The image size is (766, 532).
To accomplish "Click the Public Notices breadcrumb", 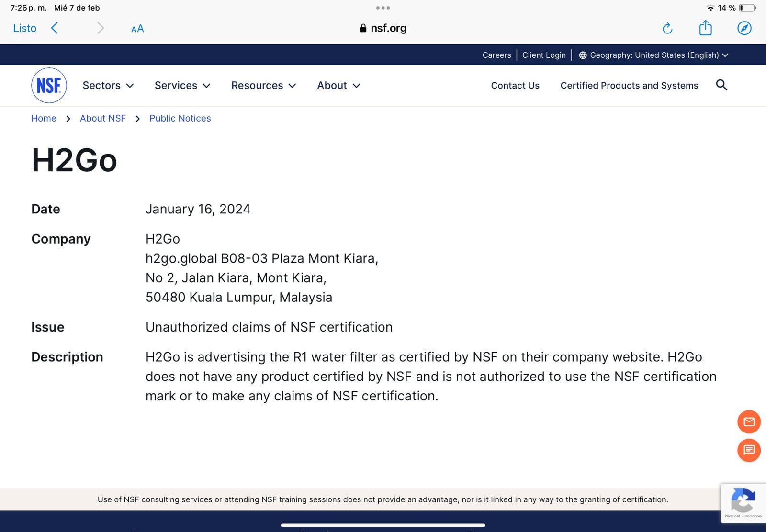I will point(180,118).
